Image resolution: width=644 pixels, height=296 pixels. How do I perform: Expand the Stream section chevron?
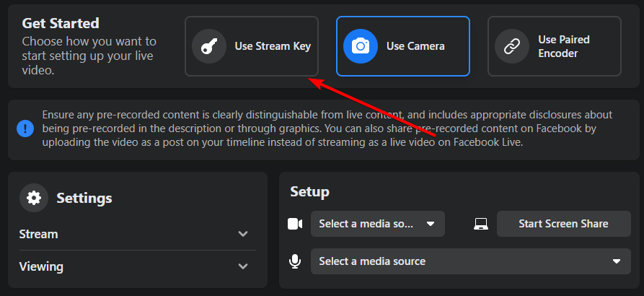243,234
